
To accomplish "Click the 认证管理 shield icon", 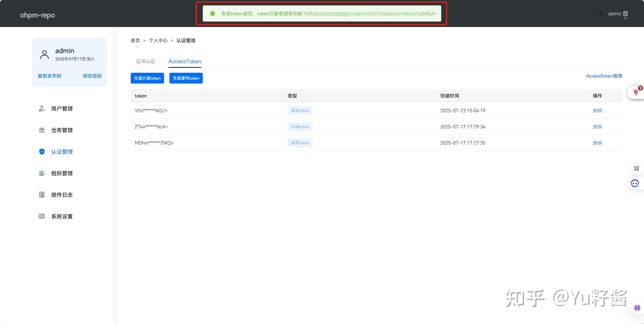I will pyautogui.click(x=42, y=152).
